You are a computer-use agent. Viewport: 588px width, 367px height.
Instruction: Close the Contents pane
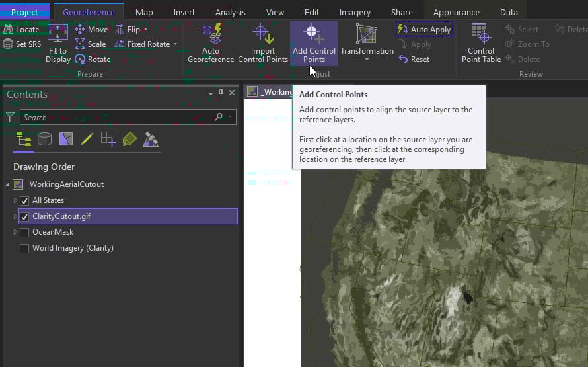[x=232, y=93]
